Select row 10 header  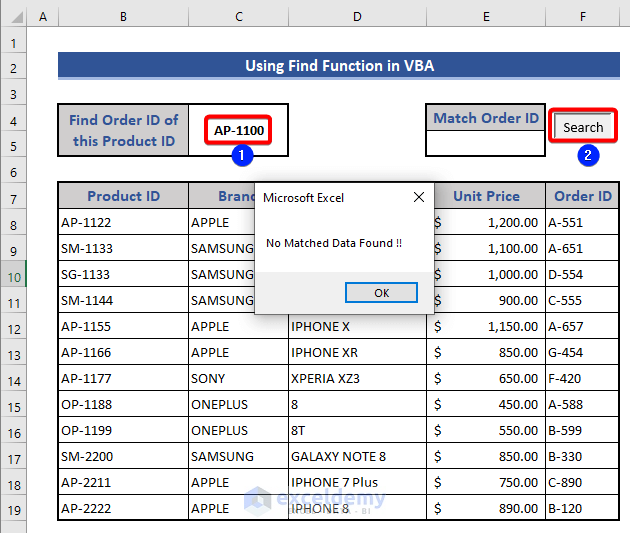[14, 274]
